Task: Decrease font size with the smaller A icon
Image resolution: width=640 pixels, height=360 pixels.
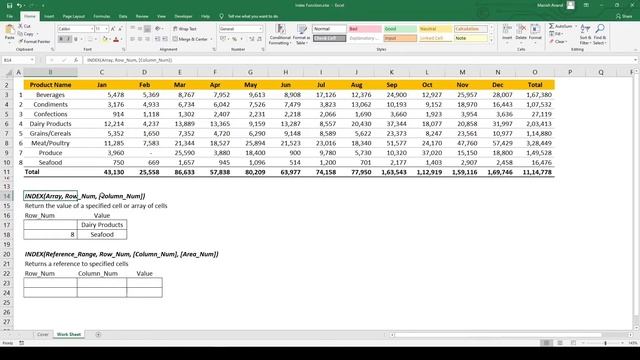Action: pos(120,29)
